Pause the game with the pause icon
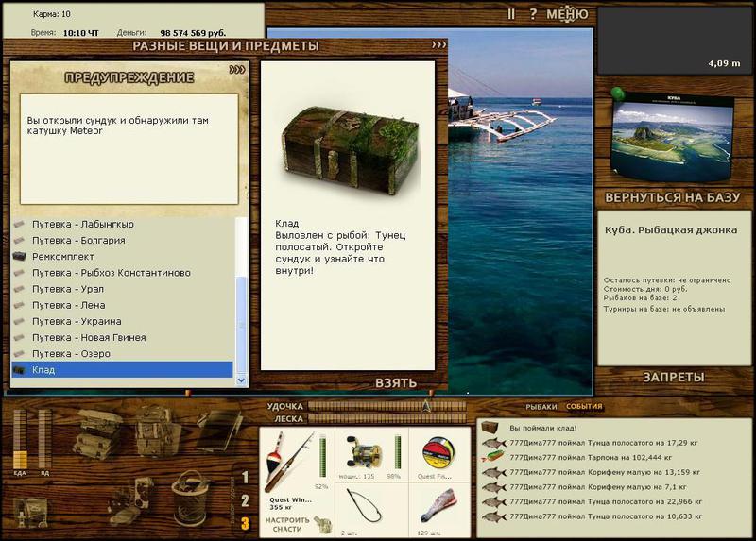Viewport: 756px width, 541px height. (511, 14)
